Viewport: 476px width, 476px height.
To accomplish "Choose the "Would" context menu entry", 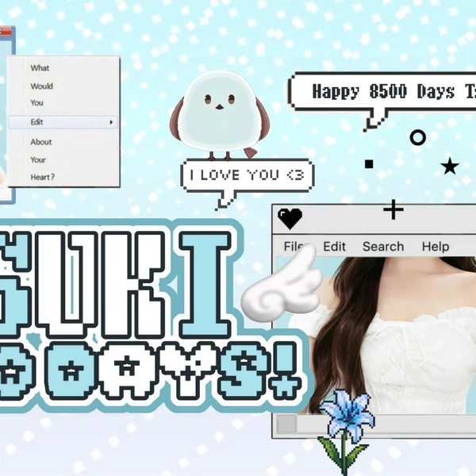I will click(x=42, y=86).
